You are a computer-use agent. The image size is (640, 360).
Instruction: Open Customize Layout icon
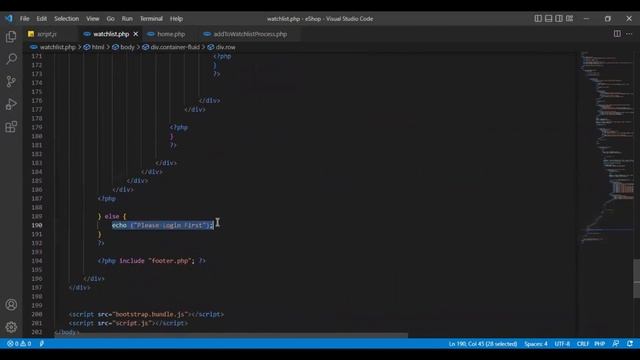[569, 18]
